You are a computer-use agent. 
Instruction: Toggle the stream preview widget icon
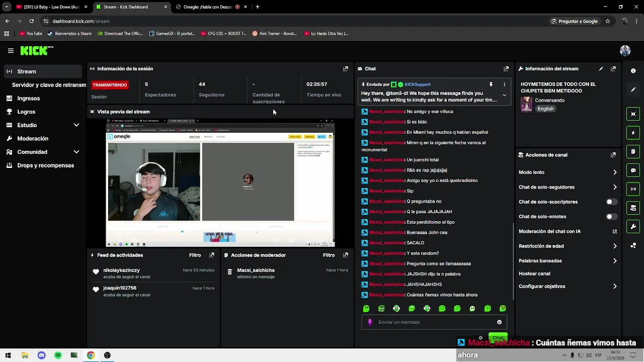click(633, 114)
